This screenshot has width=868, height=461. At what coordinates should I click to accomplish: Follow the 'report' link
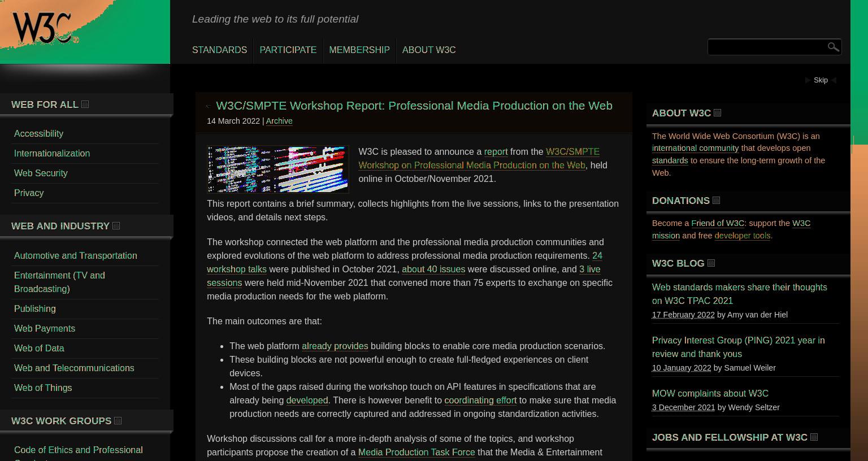[496, 151]
